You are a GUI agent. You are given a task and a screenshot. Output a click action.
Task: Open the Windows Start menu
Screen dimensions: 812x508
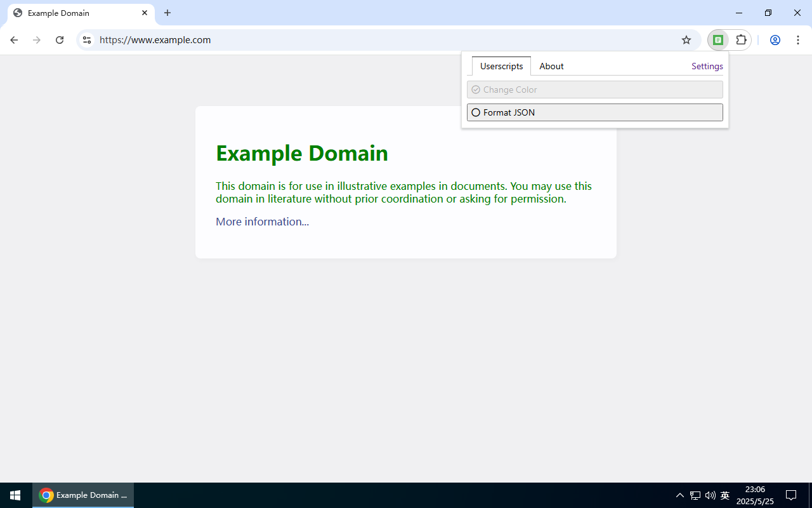pyautogui.click(x=15, y=495)
